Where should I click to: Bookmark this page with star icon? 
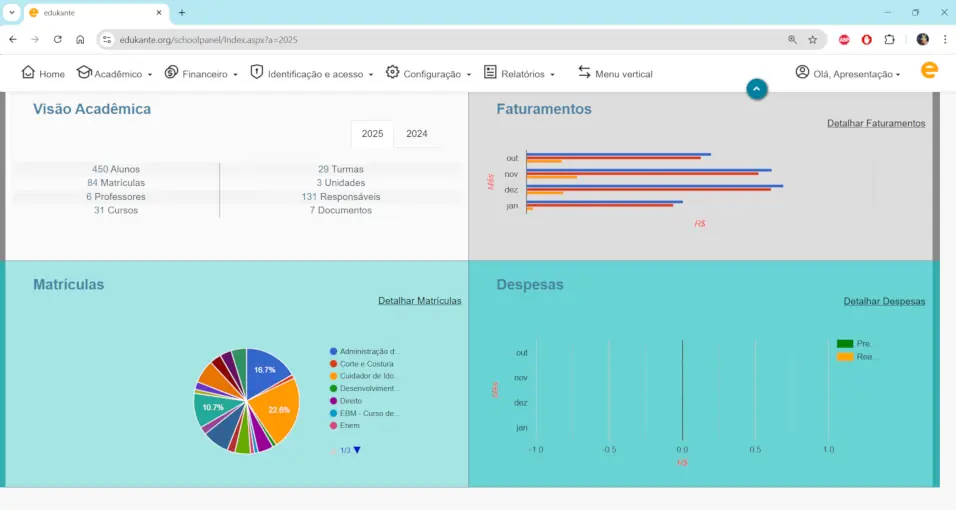[813, 40]
